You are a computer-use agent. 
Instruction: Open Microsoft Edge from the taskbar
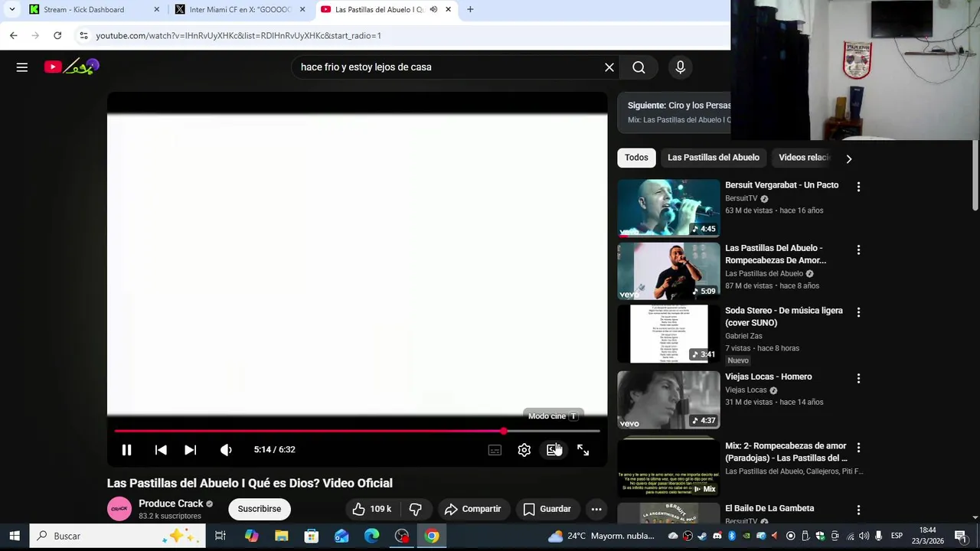(371, 536)
